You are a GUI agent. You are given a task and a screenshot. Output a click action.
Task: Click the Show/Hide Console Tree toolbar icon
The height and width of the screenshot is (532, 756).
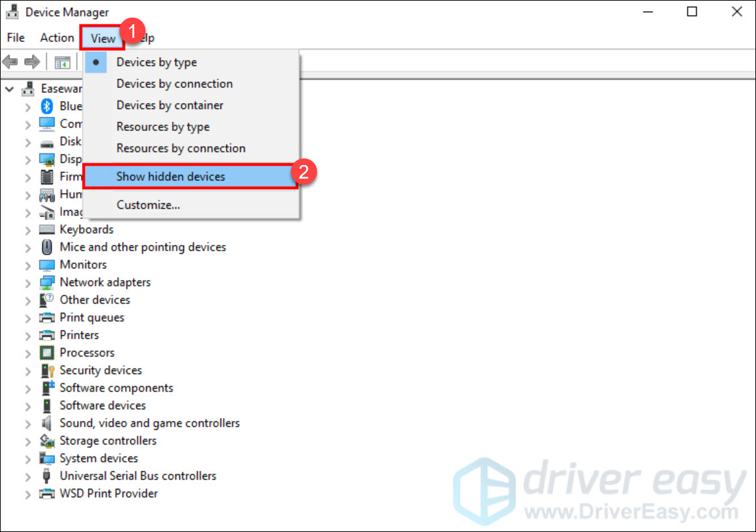pyautogui.click(x=62, y=61)
